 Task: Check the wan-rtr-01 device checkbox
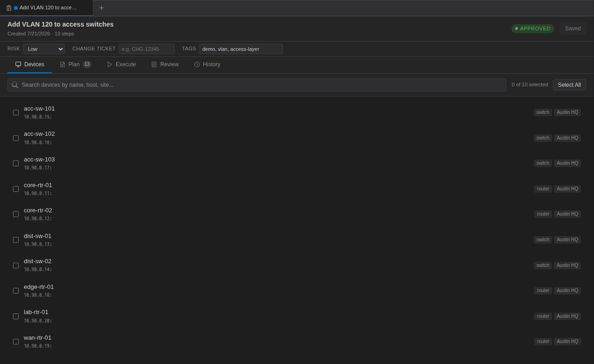coord(16,342)
